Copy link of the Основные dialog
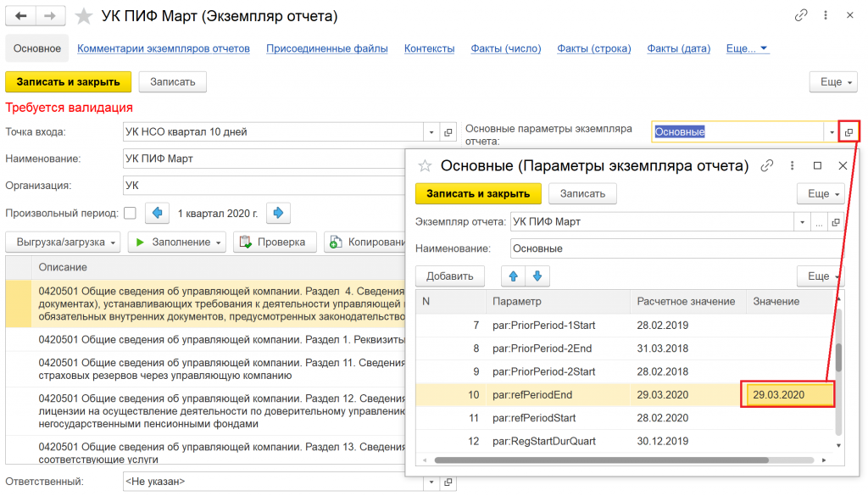The width and height of the screenshot is (868, 496). (x=766, y=165)
